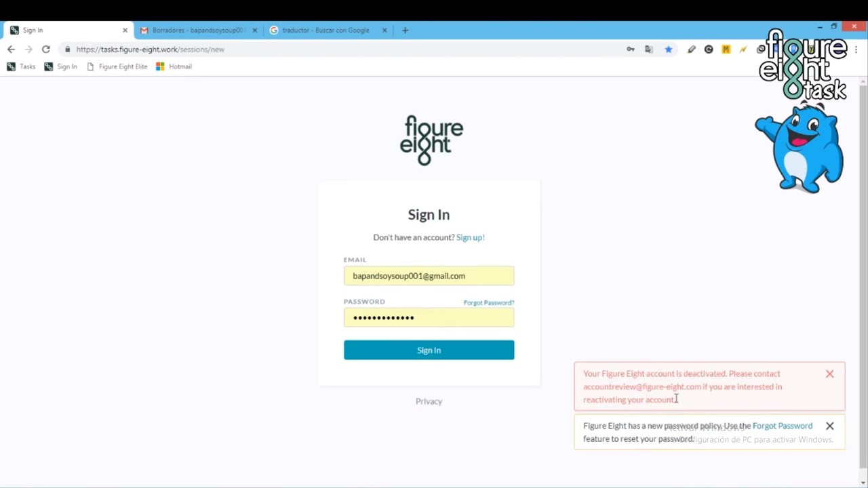The image size is (868, 488).
Task: Open the Sign In bookmark
Action: 61,66
